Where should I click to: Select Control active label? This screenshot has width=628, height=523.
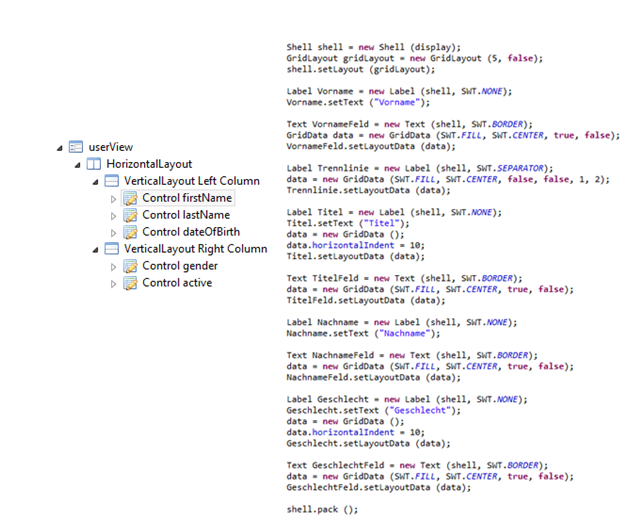pos(177,283)
